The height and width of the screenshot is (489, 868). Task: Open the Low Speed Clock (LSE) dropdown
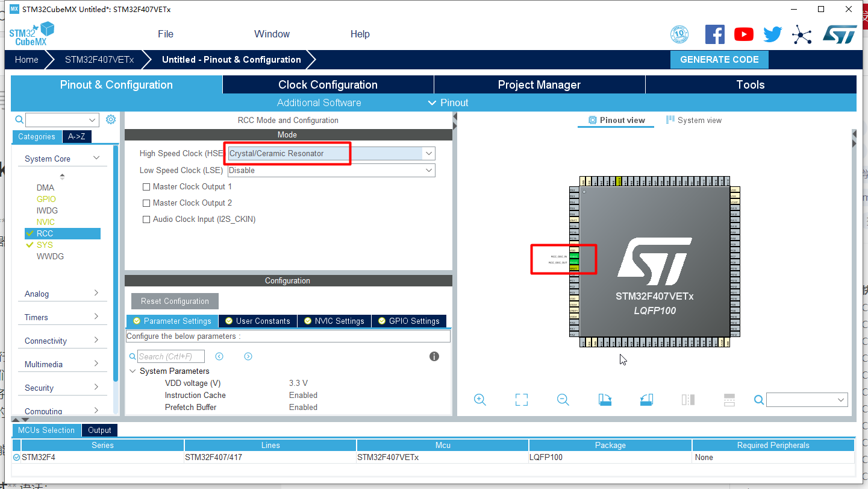[x=428, y=170]
